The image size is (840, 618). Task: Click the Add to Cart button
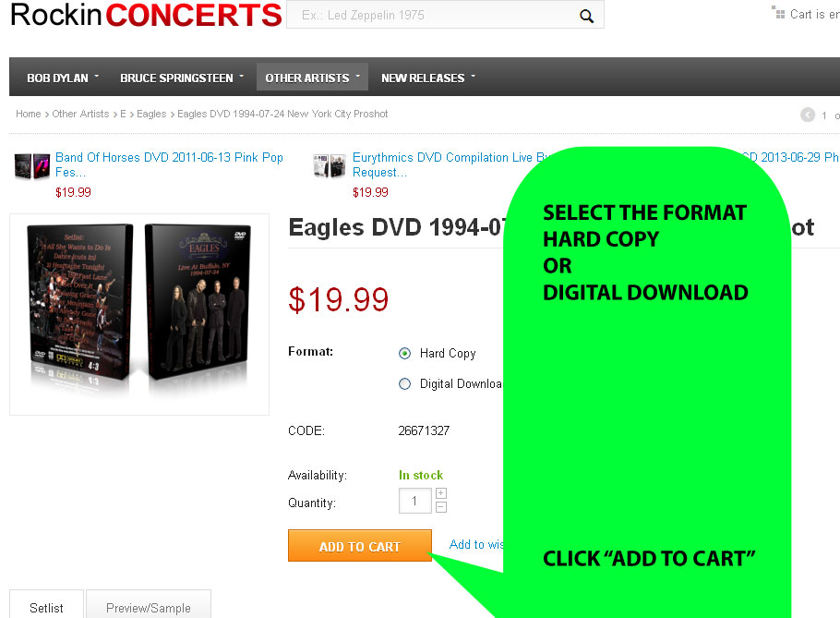click(359, 546)
